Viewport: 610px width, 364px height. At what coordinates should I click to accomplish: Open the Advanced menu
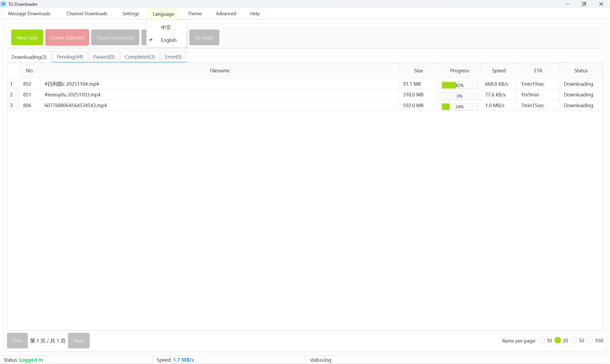coord(226,14)
